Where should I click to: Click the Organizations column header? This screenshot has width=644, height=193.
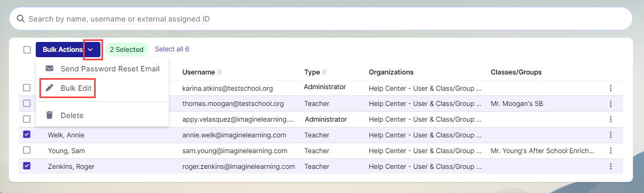pyautogui.click(x=391, y=72)
